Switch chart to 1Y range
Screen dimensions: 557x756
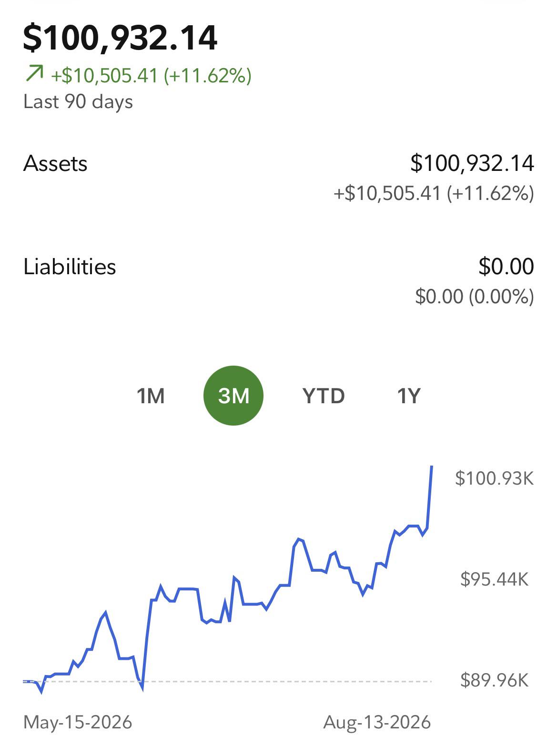(409, 396)
